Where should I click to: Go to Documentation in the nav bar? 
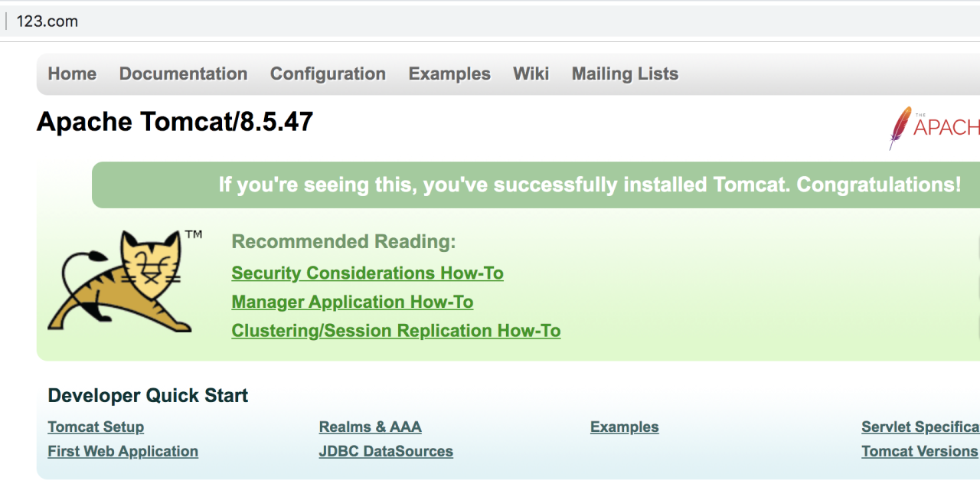[183, 74]
